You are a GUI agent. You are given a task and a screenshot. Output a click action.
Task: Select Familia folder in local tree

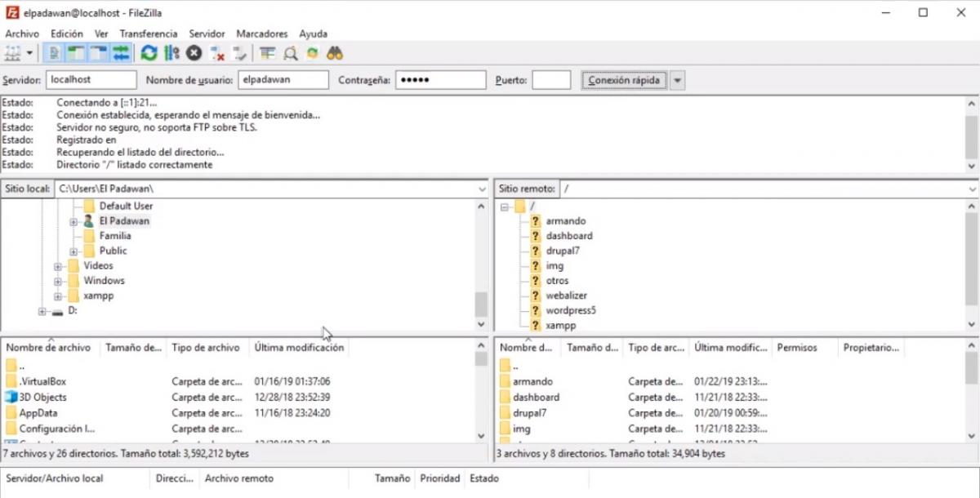tap(115, 236)
